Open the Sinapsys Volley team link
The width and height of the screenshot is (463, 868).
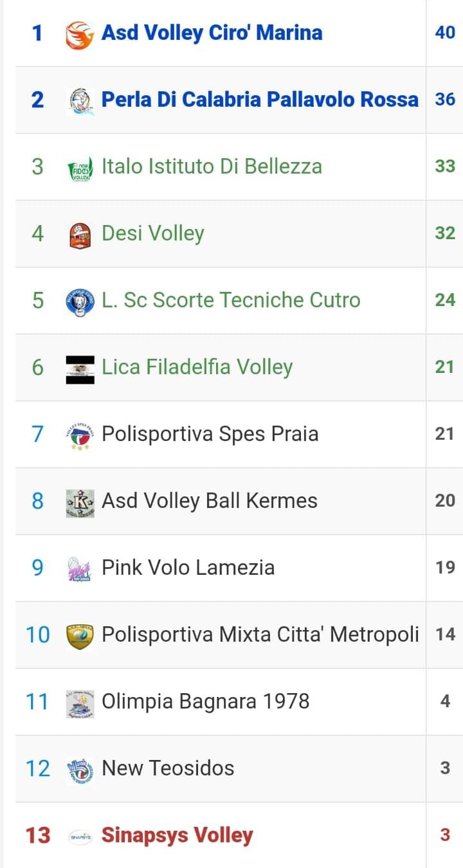[x=177, y=835]
